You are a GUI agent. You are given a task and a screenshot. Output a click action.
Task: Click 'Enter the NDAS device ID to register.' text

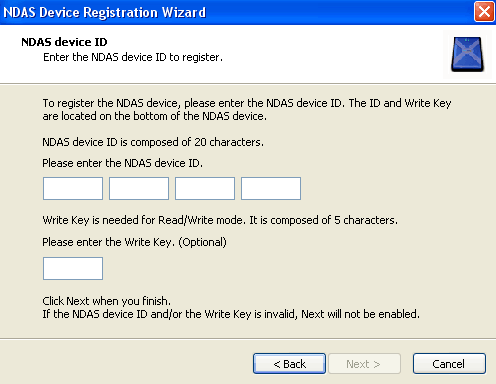(x=133, y=57)
